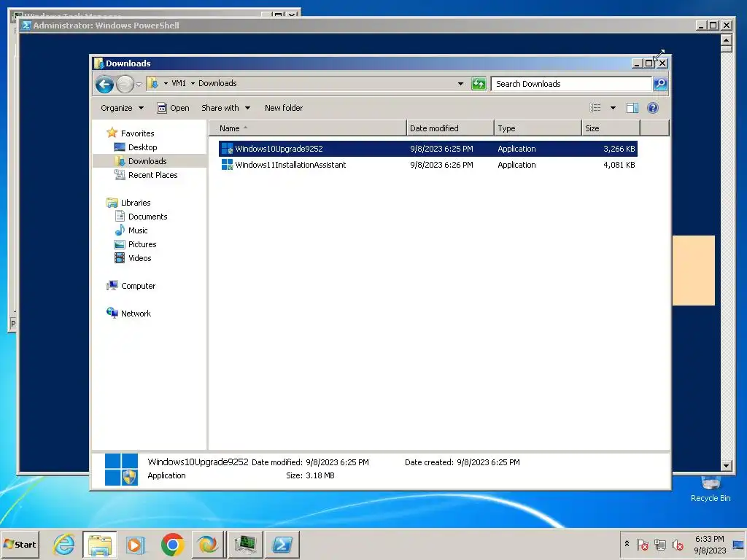Image resolution: width=747 pixels, height=560 pixels.
Task: Open the address bar history dropdown
Action: pos(460,84)
